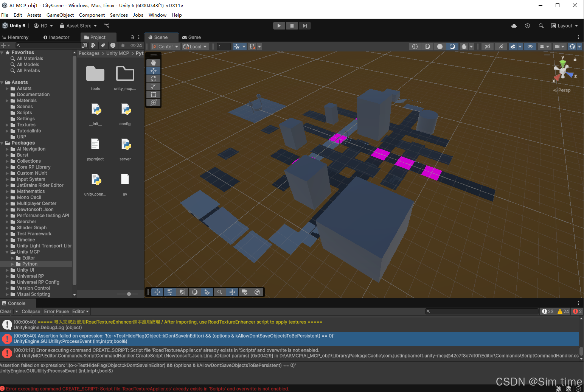
Task: Open the Editor dropdown in Console
Action: tap(80, 311)
